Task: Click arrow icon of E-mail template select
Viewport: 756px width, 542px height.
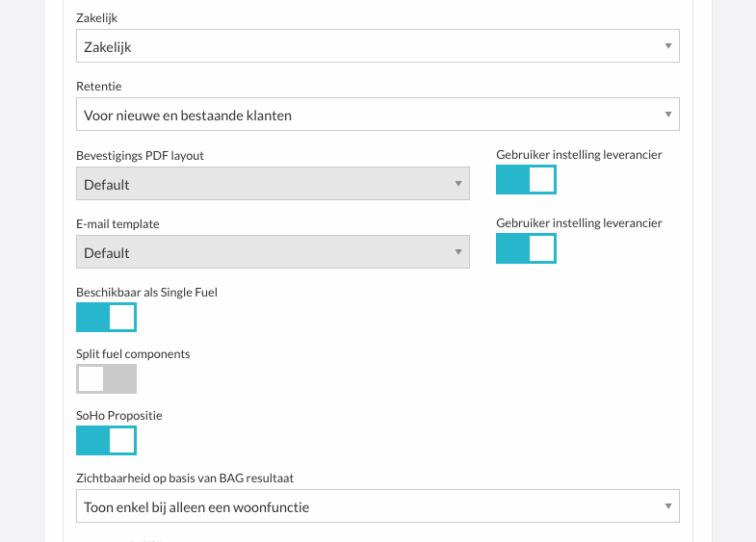Action: coord(458,252)
